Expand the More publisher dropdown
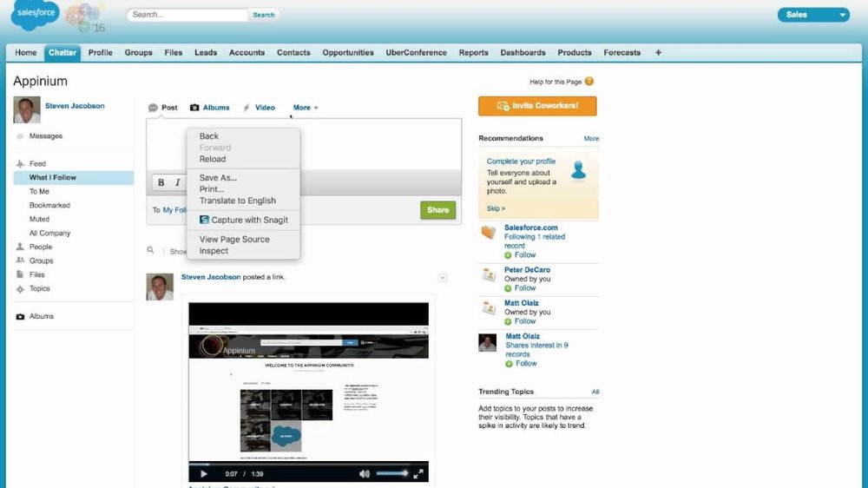This screenshot has width=868, height=488. (x=306, y=108)
